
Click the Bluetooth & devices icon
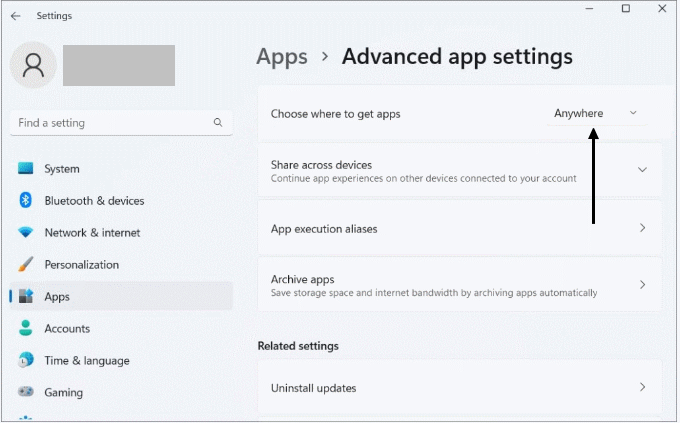[26, 201]
